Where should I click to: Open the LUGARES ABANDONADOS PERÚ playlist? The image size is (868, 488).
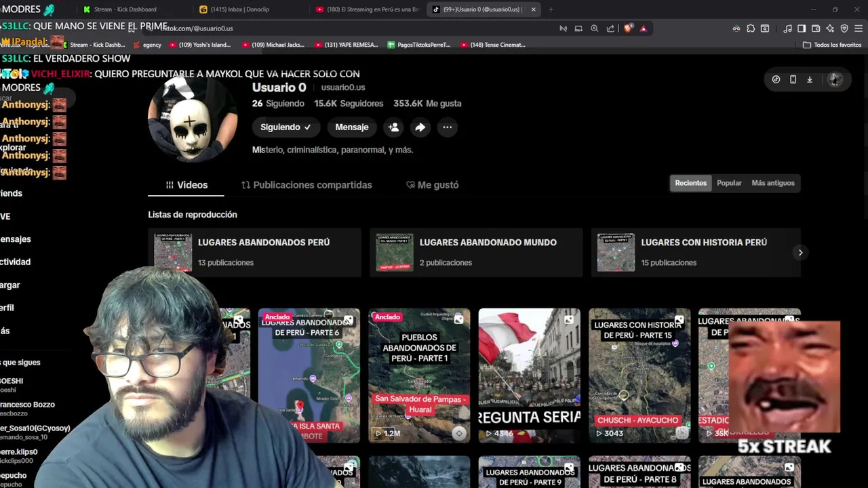click(254, 252)
